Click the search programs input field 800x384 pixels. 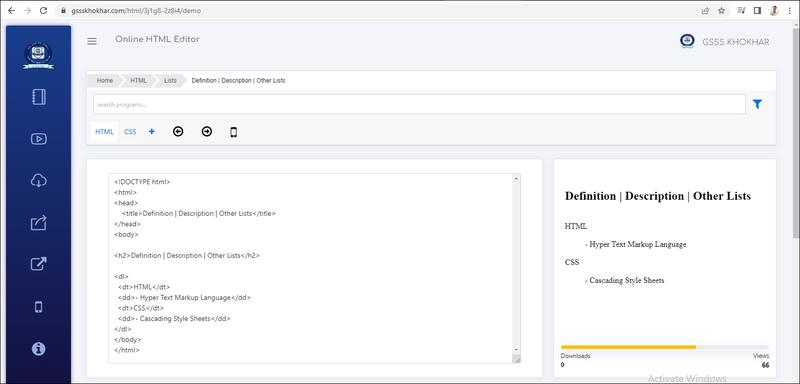tap(419, 104)
